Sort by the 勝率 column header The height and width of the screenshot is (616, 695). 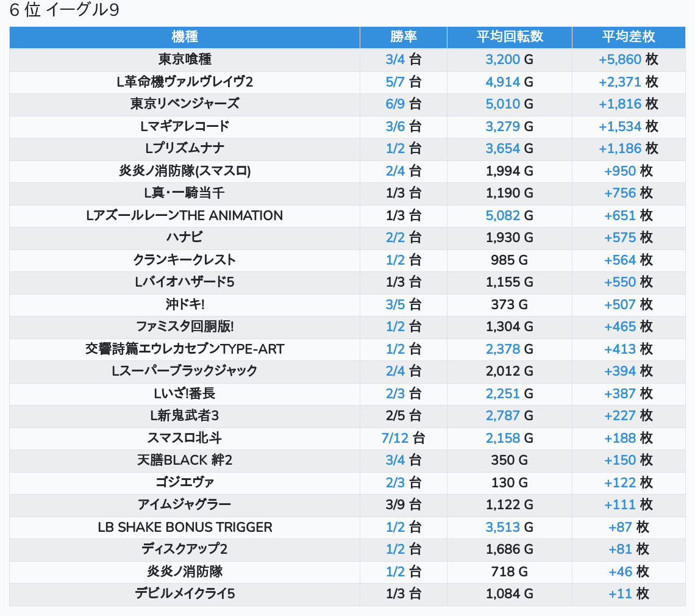click(x=403, y=37)
